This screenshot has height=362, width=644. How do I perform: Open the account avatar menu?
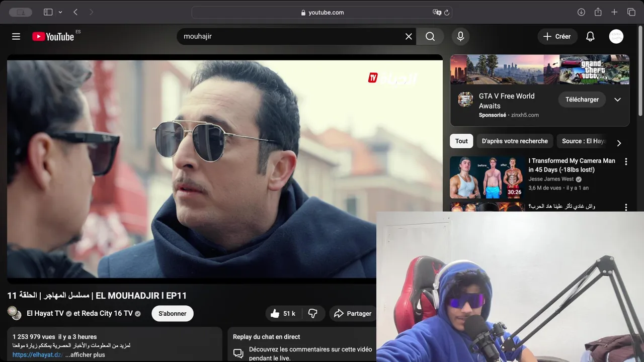point(616,36)
